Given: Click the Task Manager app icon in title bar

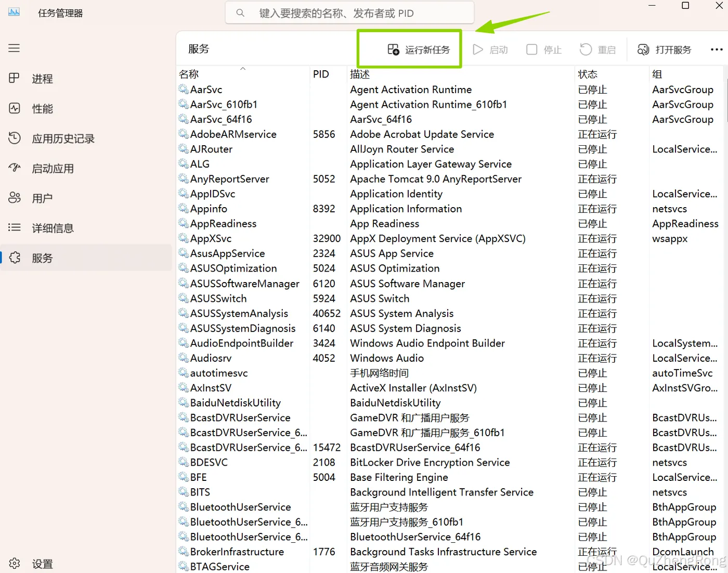Looking at the screenshot, I should click(14, 12).
